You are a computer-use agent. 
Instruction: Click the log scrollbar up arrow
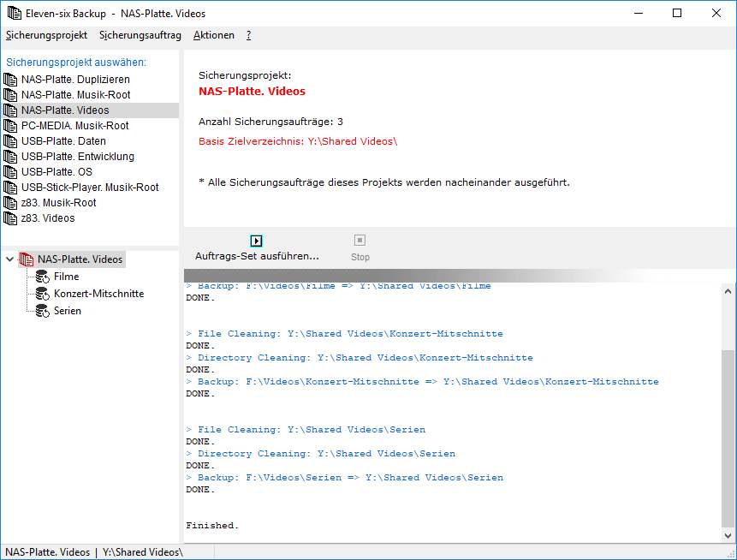coord(728,292)
